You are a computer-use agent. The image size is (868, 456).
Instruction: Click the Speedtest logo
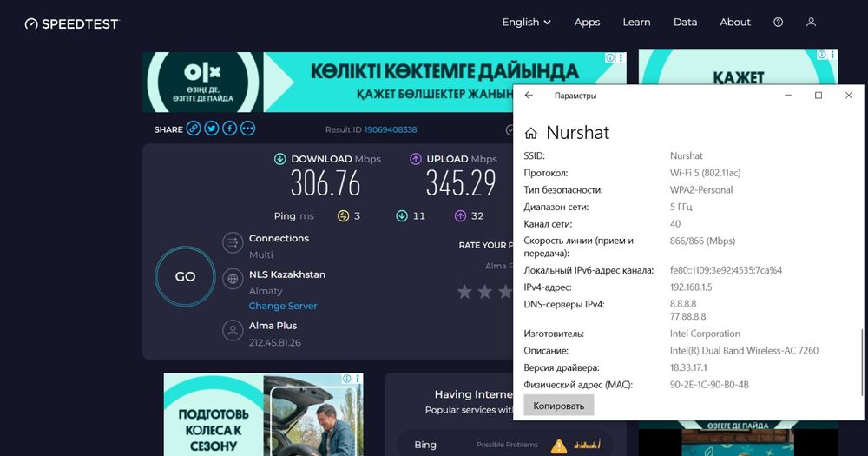(72, 23)
